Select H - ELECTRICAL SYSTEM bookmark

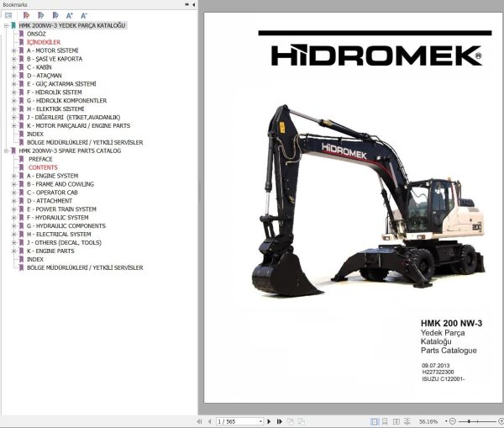pos(59,235)
